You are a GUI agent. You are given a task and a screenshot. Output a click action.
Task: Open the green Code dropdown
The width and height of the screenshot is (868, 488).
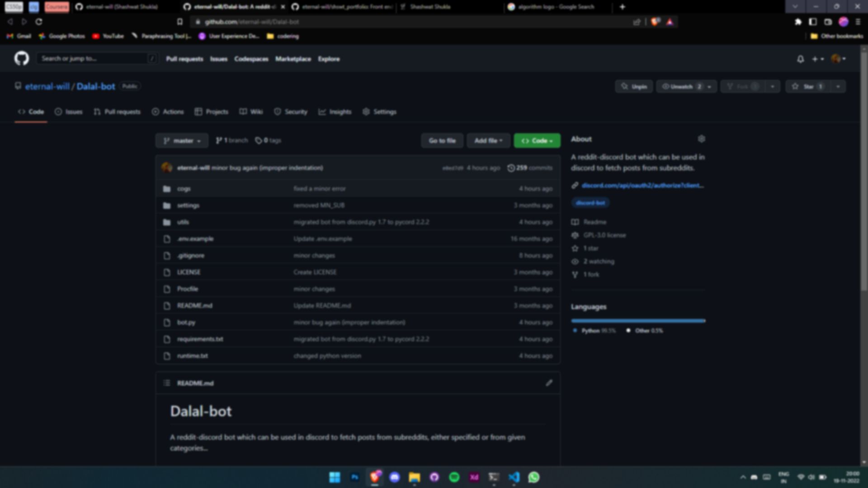click(x=537, y=141)
